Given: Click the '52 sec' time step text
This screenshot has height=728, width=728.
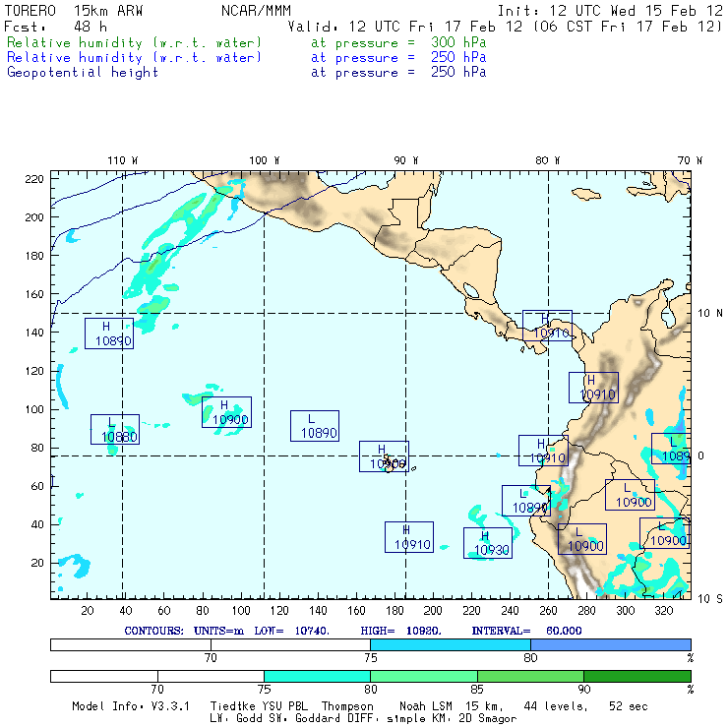Looking at the screenshot, I should (629, 706).
